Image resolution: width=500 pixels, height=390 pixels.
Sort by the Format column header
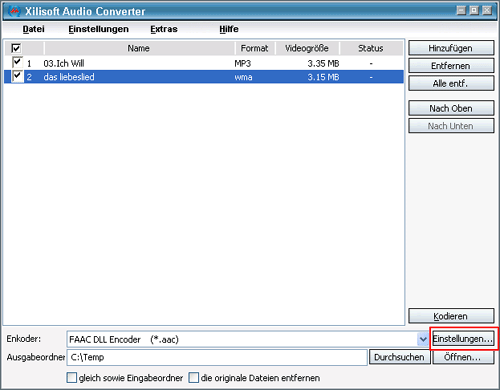[x=255, y=48]
